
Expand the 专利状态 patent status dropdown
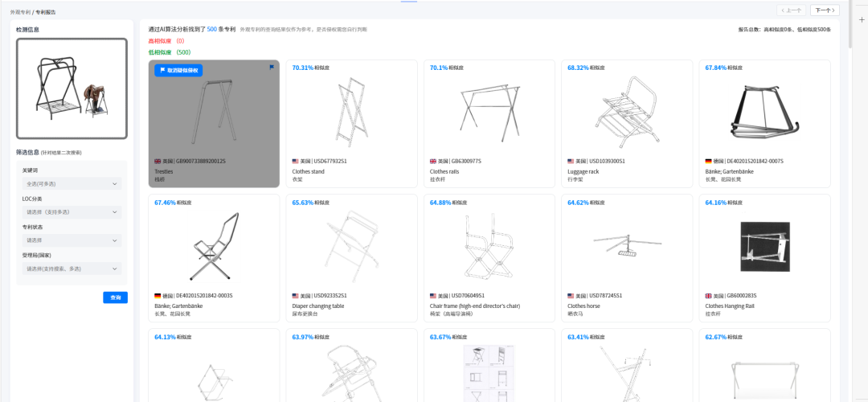coord(72,240)
